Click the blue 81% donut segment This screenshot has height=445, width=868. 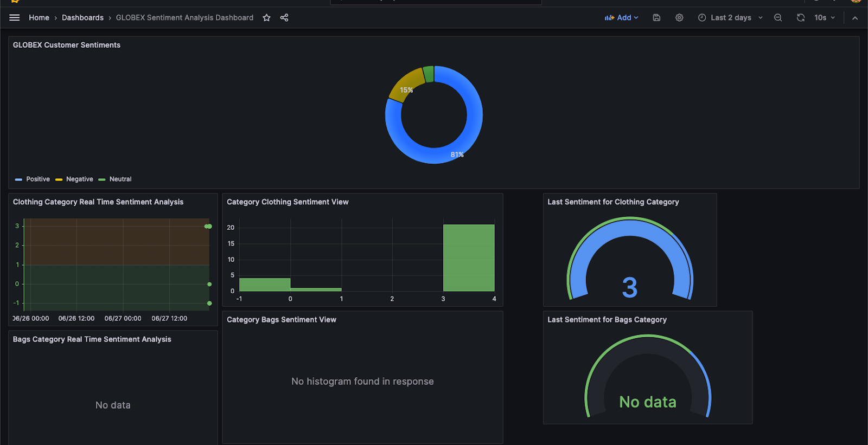(x=473, y=125)
